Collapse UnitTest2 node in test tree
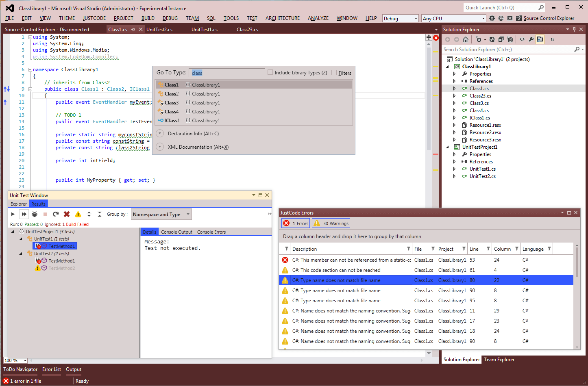This screenshot has width=588, height=386. click(21, 254)
